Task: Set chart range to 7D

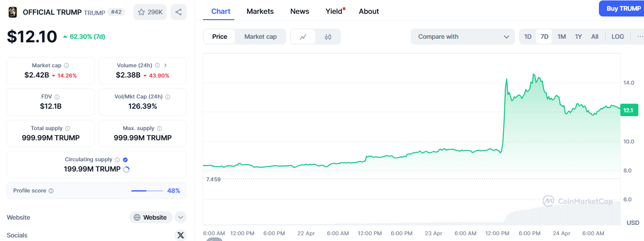Action: pyautogui.click(x=544, y=37)
